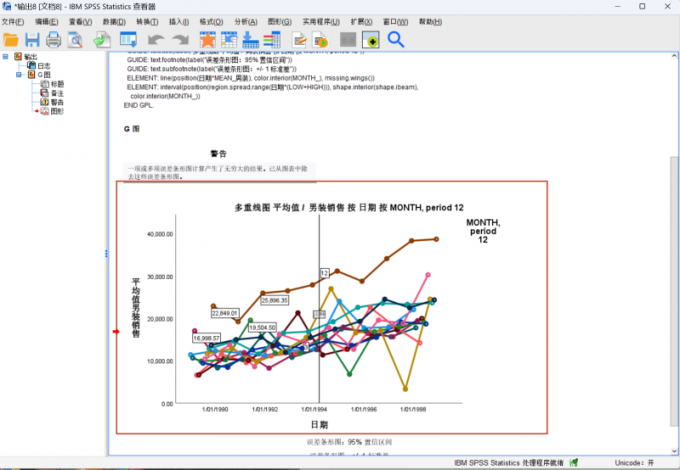The height and width of the screenshot is (470, 680).
Task: Click the Run Script icon with green play
Action: (x=321, y=40)
